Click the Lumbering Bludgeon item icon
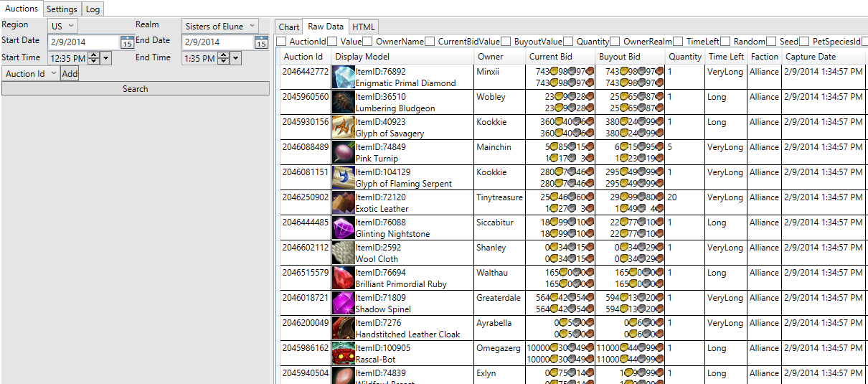868x384 pixels. 343,103
